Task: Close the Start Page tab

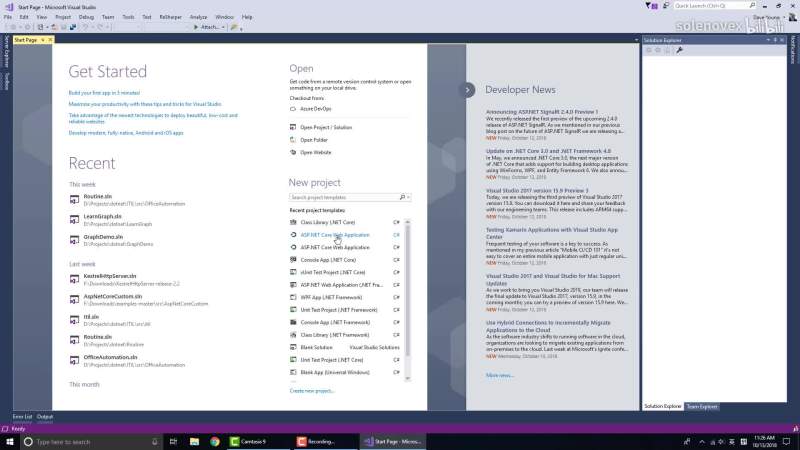Action: point(50,40)
